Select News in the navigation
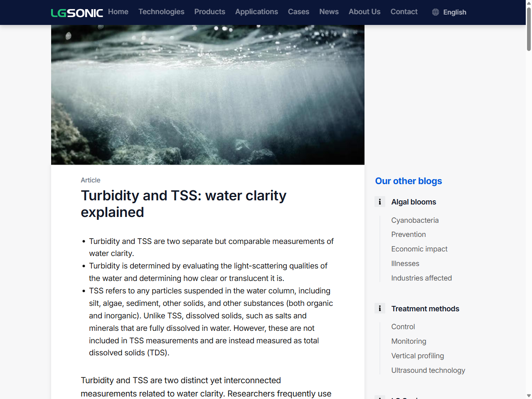 click(329, 12)
